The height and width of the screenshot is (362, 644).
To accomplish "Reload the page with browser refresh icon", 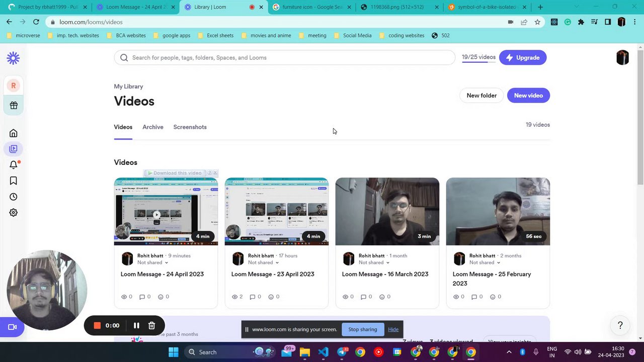I will [36, 22].
